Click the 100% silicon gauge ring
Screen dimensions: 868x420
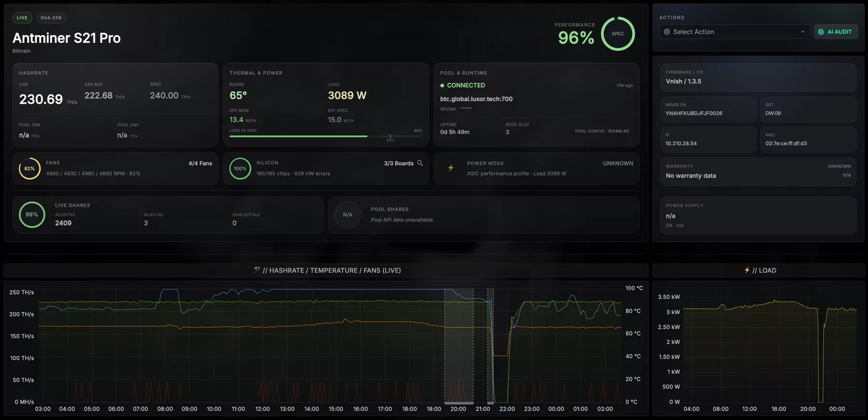(x=240, y=168)
